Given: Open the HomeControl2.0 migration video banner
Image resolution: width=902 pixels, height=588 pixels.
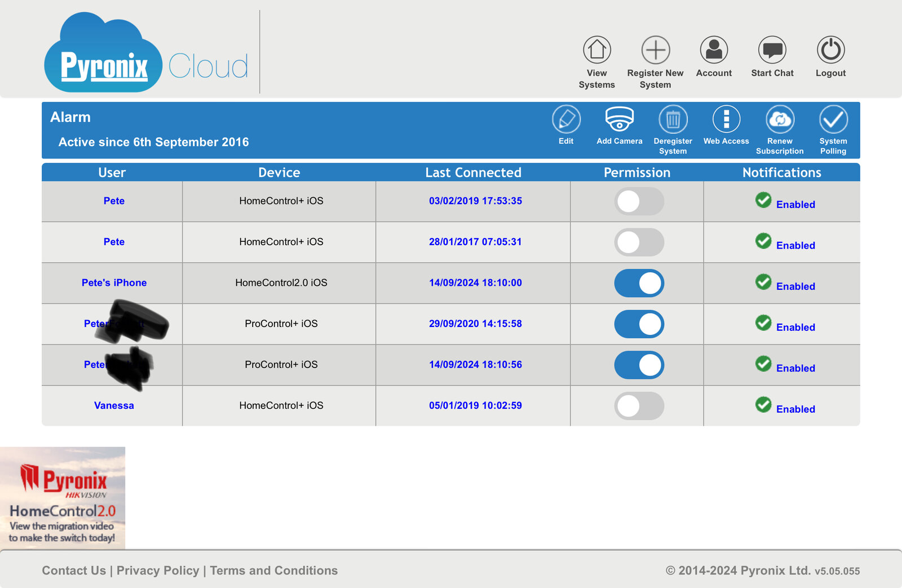Looking at the screenshot, I should pyautogui.click(x=63, y=498).
